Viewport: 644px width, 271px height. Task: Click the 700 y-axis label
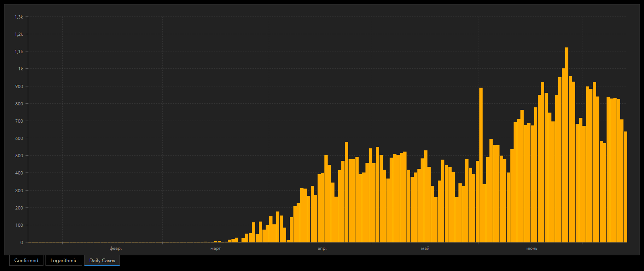[19, 121]
